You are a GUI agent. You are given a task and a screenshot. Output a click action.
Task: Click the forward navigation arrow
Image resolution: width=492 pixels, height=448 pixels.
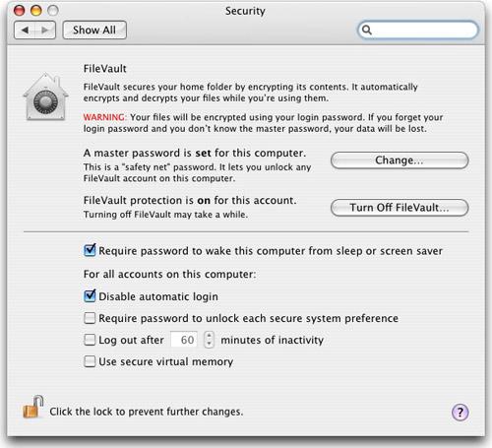(x=45, y=31)
